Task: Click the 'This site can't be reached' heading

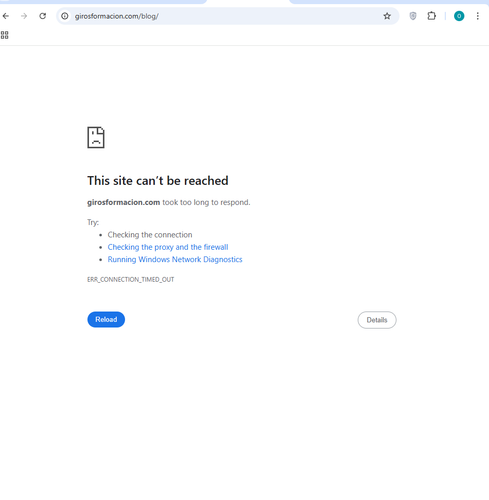Action: [x=158, y=181]
